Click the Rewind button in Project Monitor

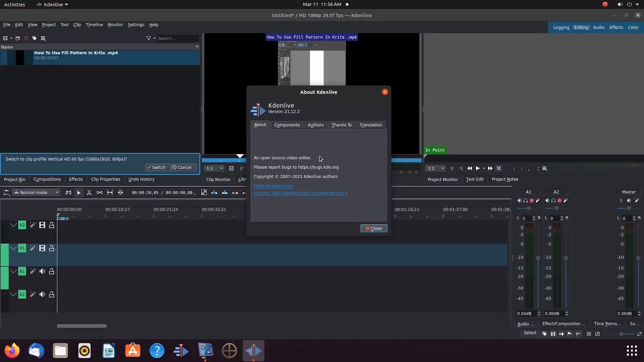tap(469, 168)
